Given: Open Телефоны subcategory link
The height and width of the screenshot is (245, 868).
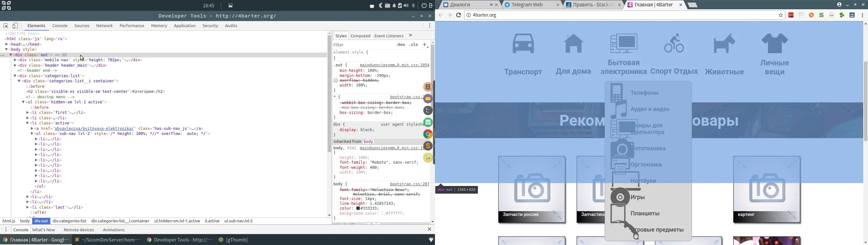Looking at the screenshot, I should point(644,93).
